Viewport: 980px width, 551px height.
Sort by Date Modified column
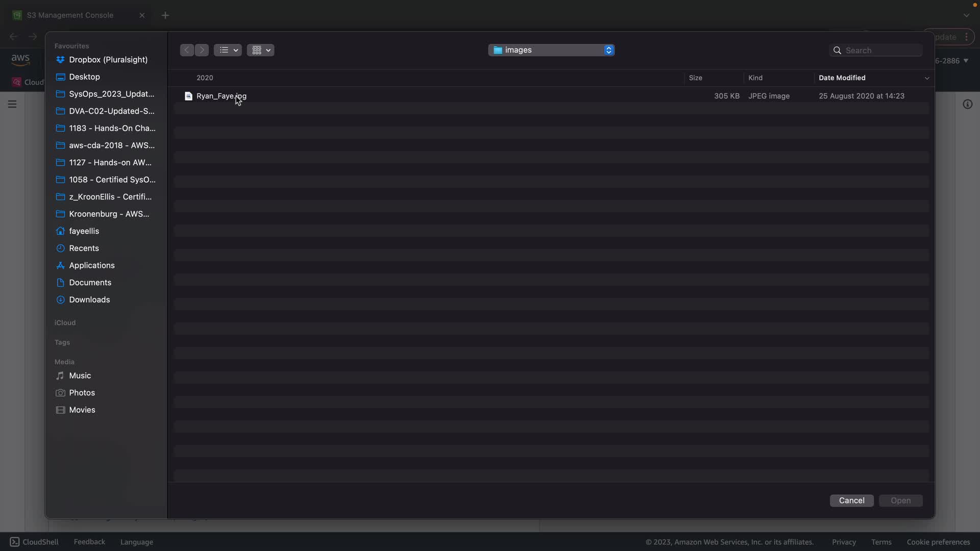coord(842,78)
